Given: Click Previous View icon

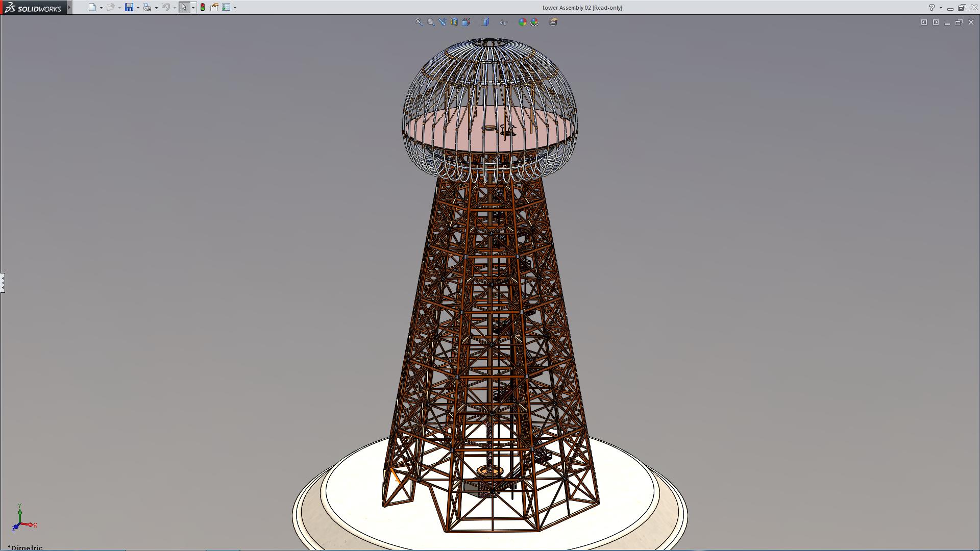Looking at the screenshot, I should tap(443, 22).
